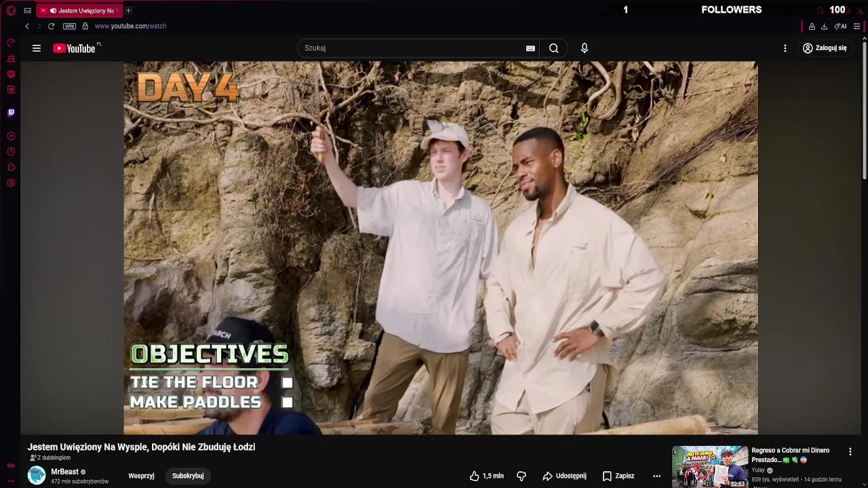868x488 pixels.
Task: Open a new tab with plus button
Action: tap(128, 11)
